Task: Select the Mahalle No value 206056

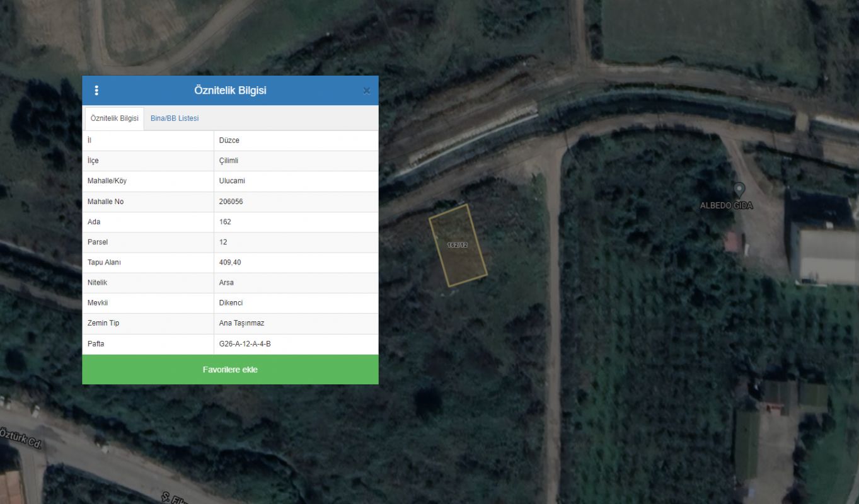Action: coord(231,202)
